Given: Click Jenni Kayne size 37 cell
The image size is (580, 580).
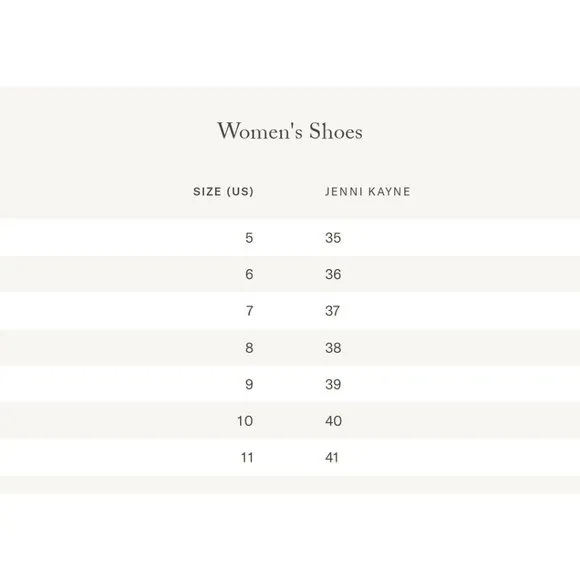Looking at the screenshot, I should 333,311.
